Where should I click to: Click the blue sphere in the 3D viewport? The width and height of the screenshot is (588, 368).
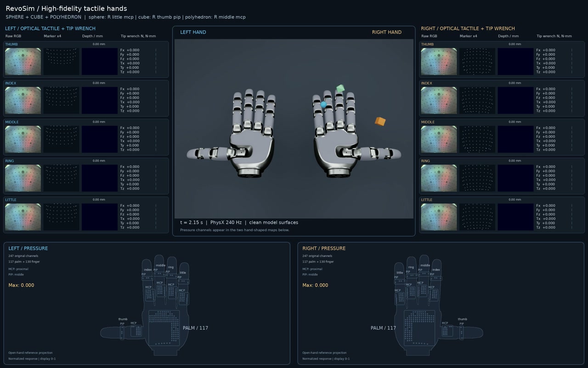point(323,104)
